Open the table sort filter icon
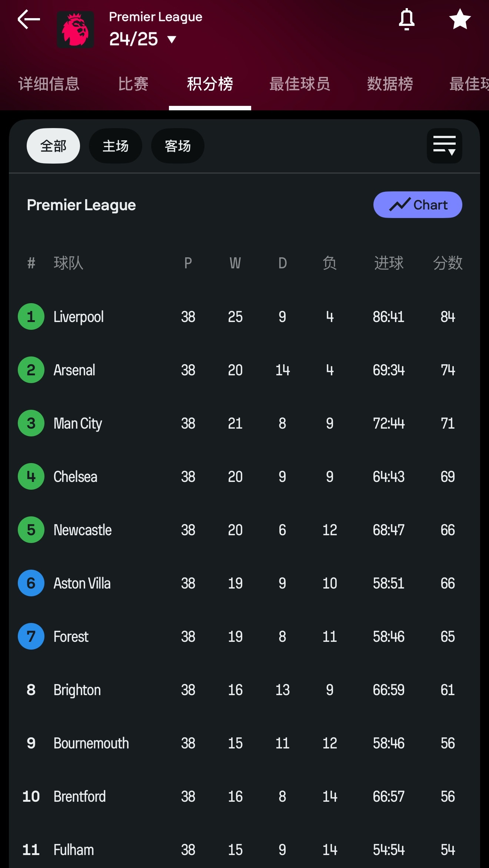Image resolution: width=489 pixels, height=868 pixels. tap(444, 146)
